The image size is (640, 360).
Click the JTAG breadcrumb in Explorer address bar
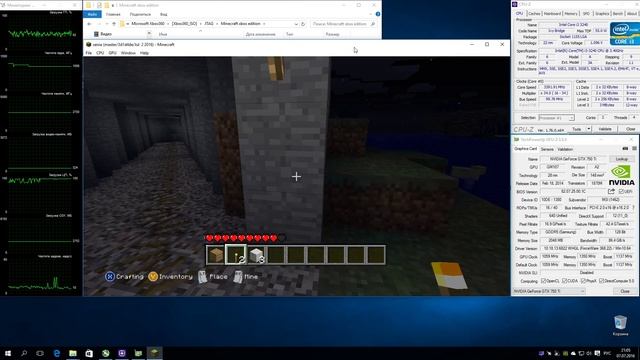click(209, 24)
